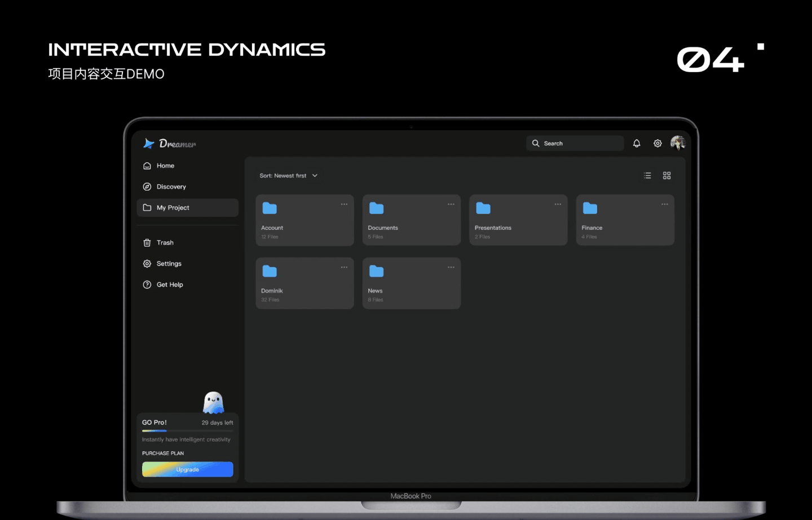Image resolution: width=812 pixels, height=520 pixels.
Task: Go to Discovery section
Action: 187,186
